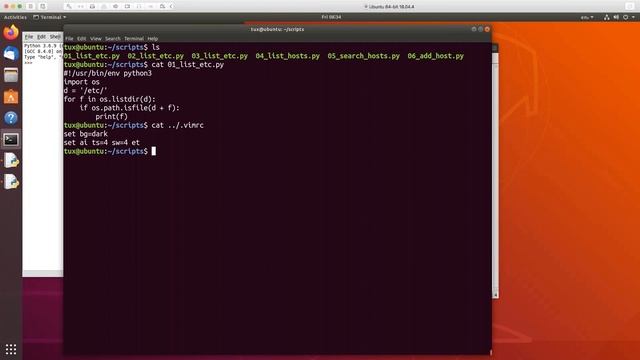Click the first Python IDLE dock icon
The height and width of the screenshot is (360, 640).
[11, 161]
